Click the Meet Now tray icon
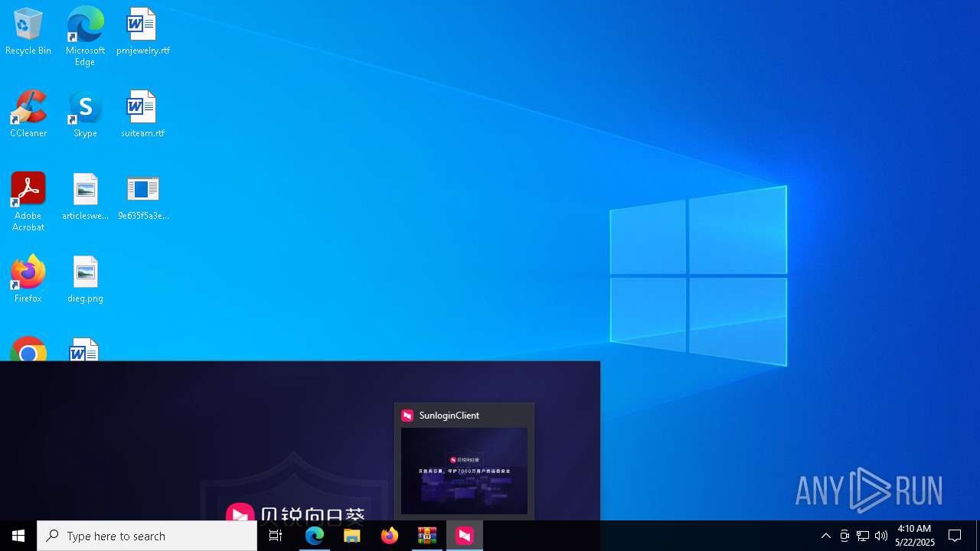 pos(844,536)
